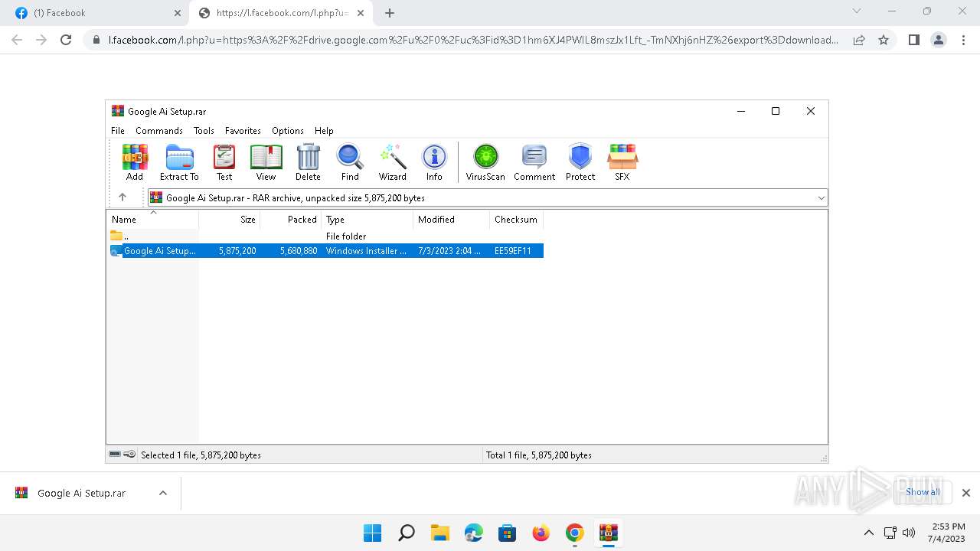Open Chrome tab search chevron
This screenshot has width=980, height=551.
tap(857, 11)
